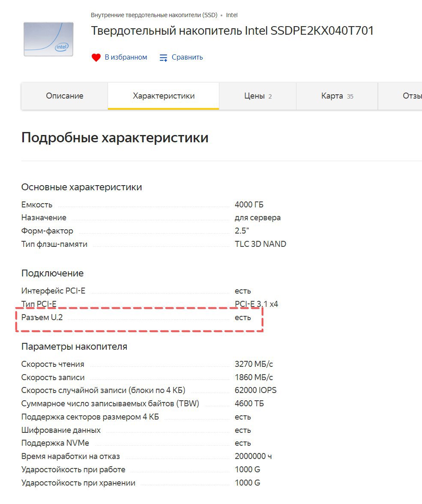
Task: Click the 'Шифрование данных' label
Action: pyautogui.click(x=61, y=430)
